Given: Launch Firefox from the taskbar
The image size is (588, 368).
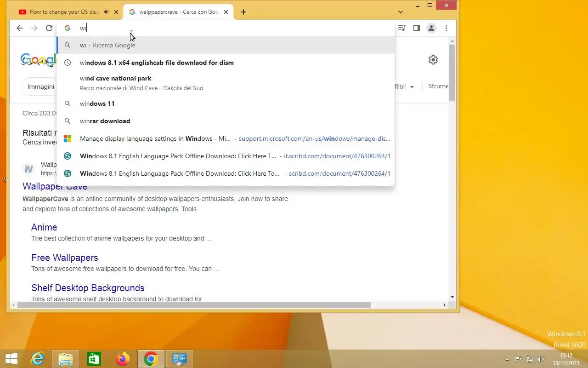Looking at the screenshot, I should tap(123, 359).
